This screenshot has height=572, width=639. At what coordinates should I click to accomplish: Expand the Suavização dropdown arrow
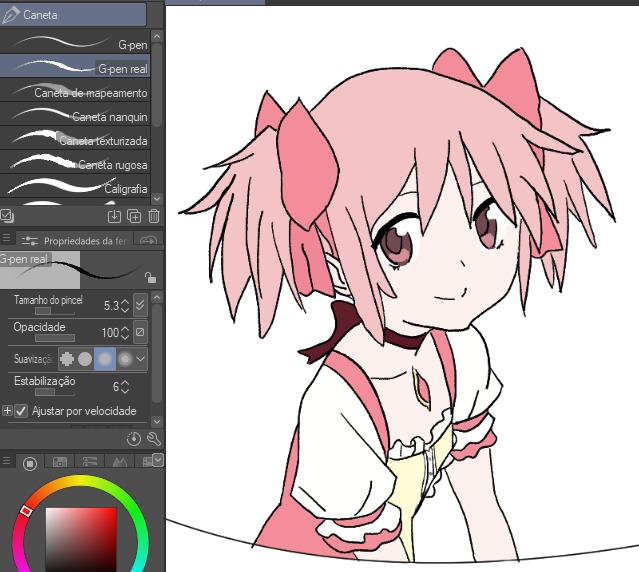pos(141,359)
